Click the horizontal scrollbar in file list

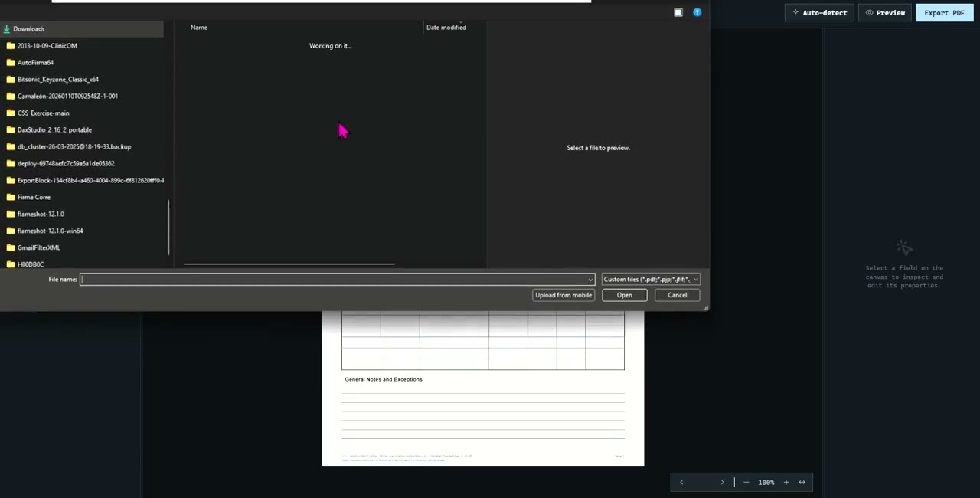(x=289, y=264)
